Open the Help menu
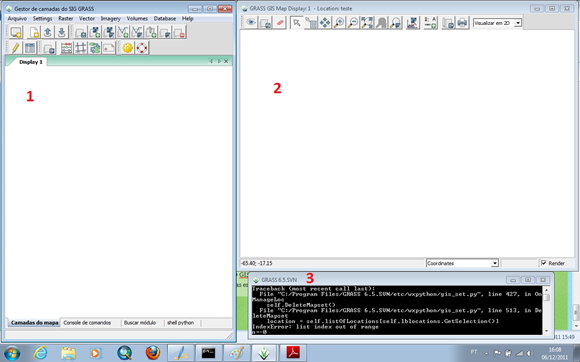This screenshot has width=580, height=362. click(188, 18)
